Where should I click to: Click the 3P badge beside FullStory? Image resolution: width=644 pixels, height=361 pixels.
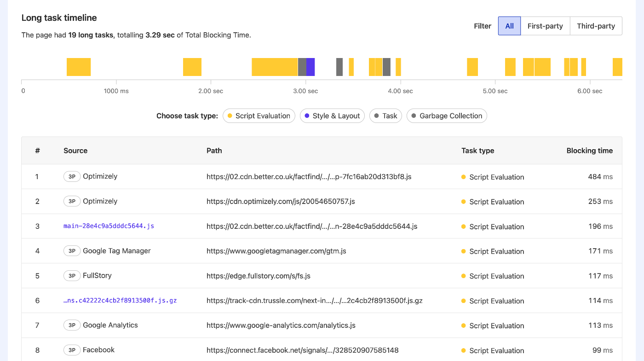(x=72, y=275)
